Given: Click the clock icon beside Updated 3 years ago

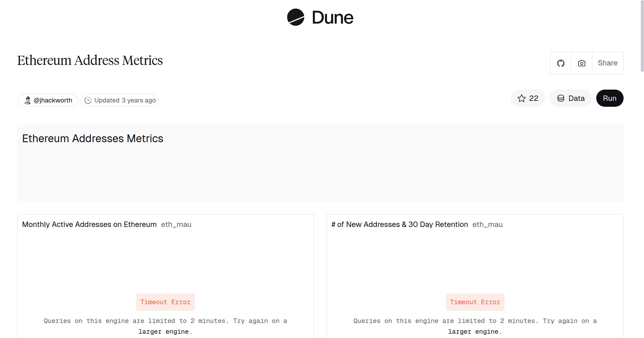Looking at the screenshot, I should (88, 100).
